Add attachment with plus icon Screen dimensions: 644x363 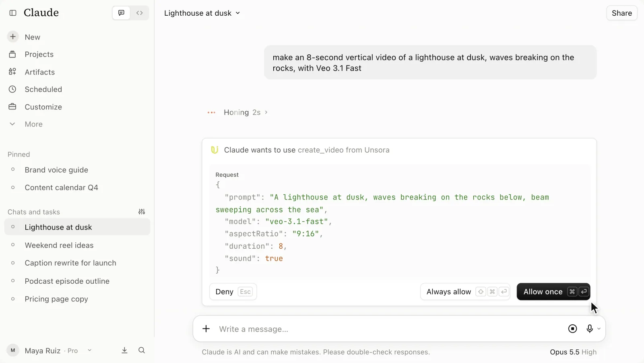[206, 329]
